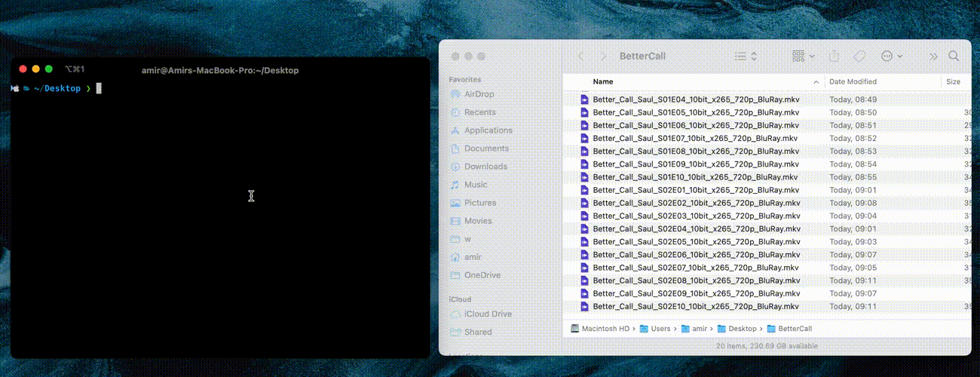Click the Favorites section header in sidebar
980x377 pixels.
click(465, 79)
